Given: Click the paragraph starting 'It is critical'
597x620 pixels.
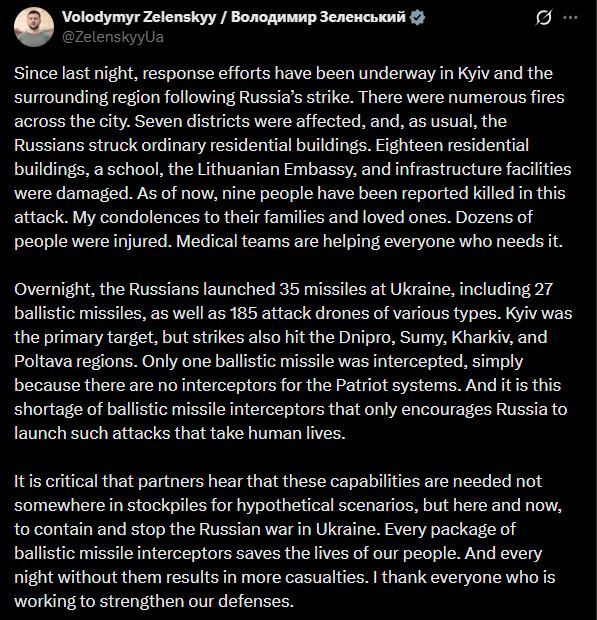Looking at the screenshot, I should click(x=288, y=541).
